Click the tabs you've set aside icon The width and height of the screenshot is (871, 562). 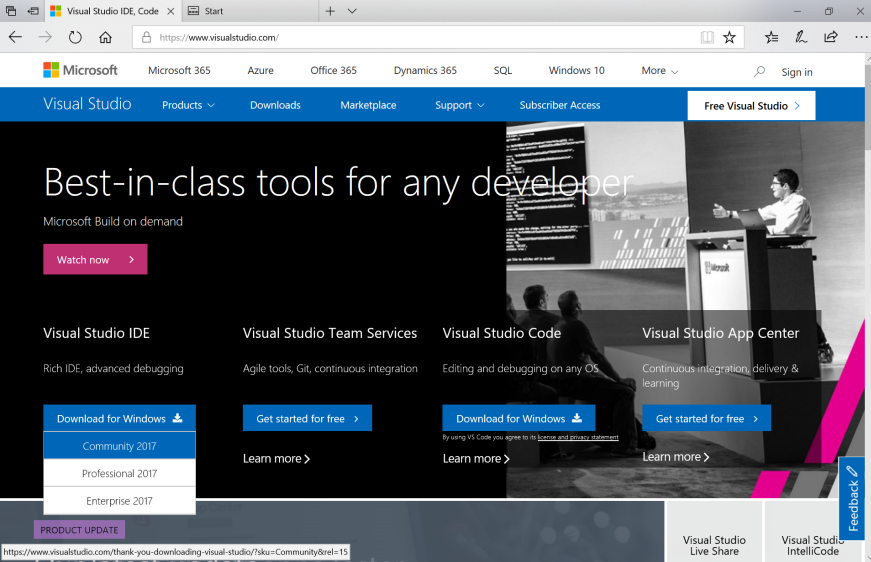[x=11, y=11]
